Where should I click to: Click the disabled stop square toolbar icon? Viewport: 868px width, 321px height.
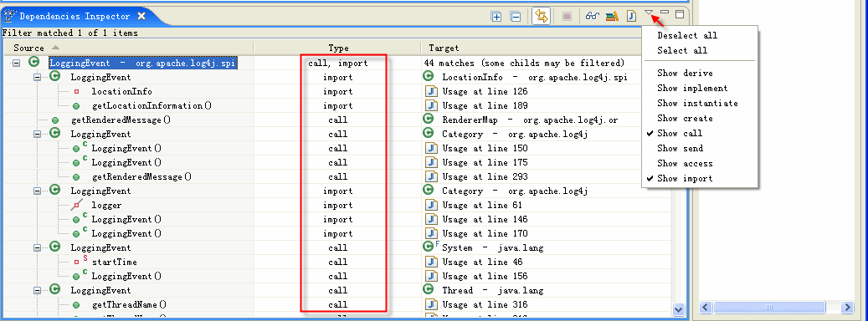coord(567,17)
